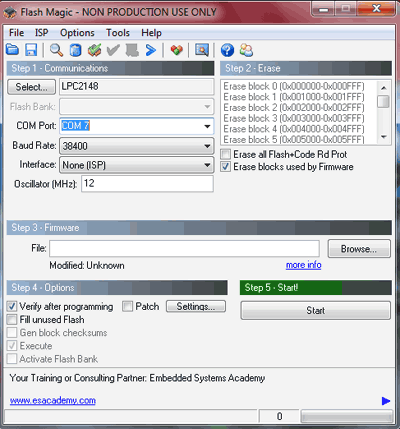400x429 pixels.
Task: Click the erase list scroll up arrow
Action: point(383,88)
